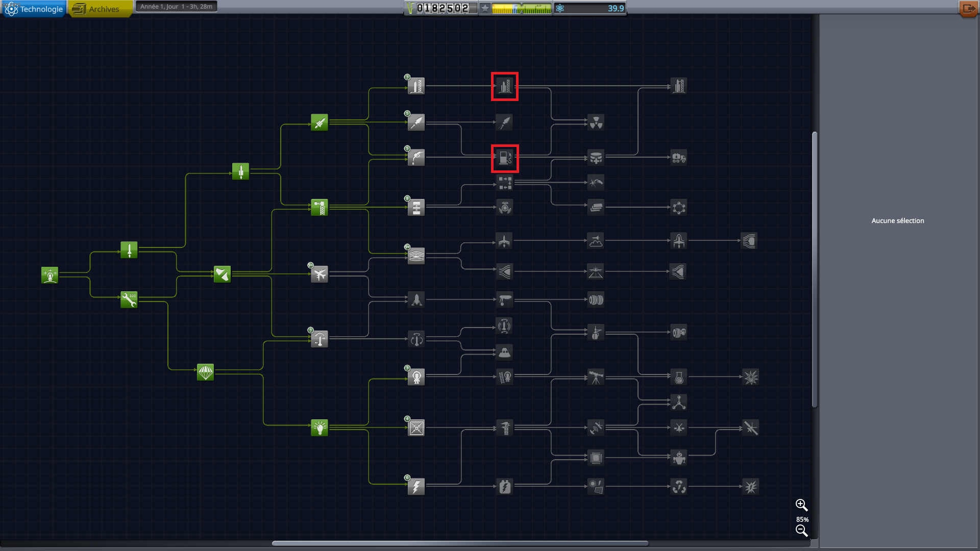
Task: Click the horizontal scrollbar at bottom
Action: tap(459, 543)
